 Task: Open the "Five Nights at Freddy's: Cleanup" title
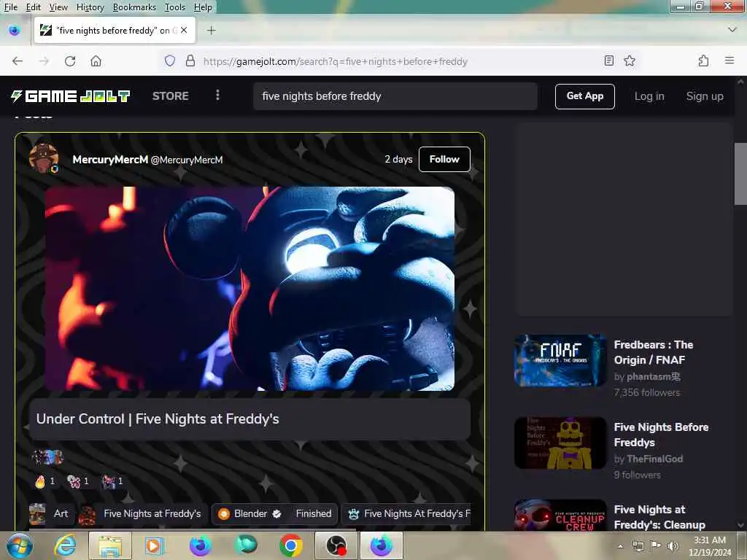[659, 517]
